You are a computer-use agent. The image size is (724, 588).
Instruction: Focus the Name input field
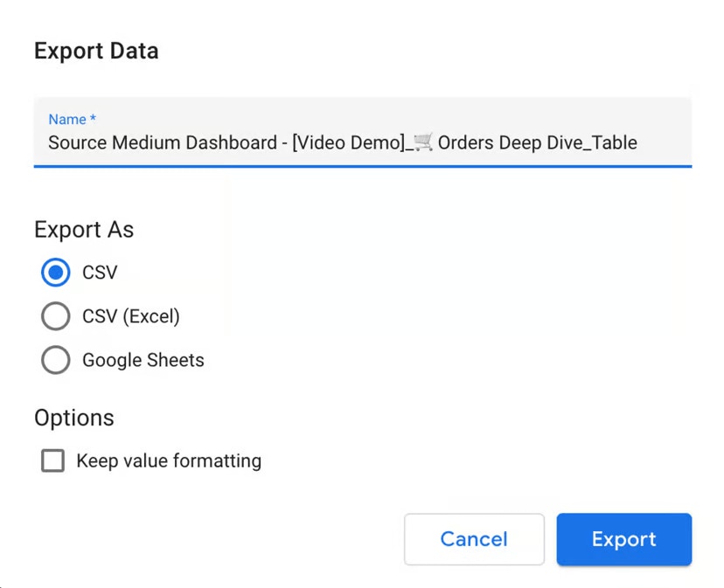coord(363,133)
